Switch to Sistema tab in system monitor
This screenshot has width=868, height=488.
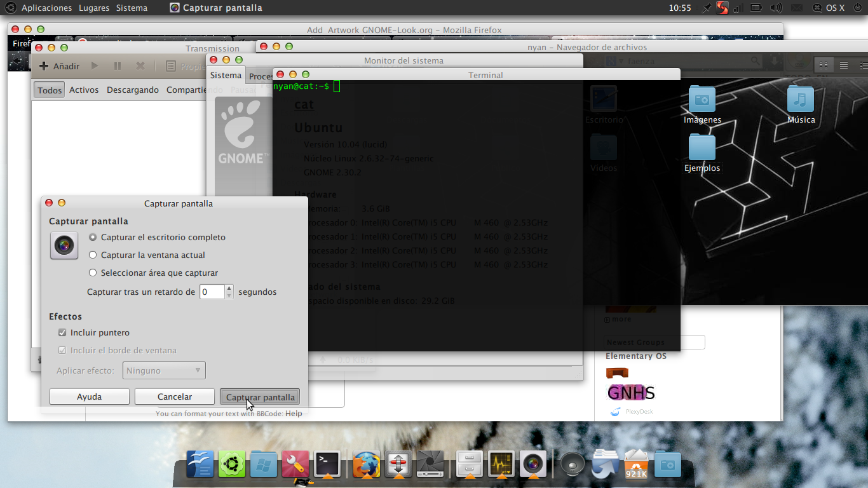226,76
